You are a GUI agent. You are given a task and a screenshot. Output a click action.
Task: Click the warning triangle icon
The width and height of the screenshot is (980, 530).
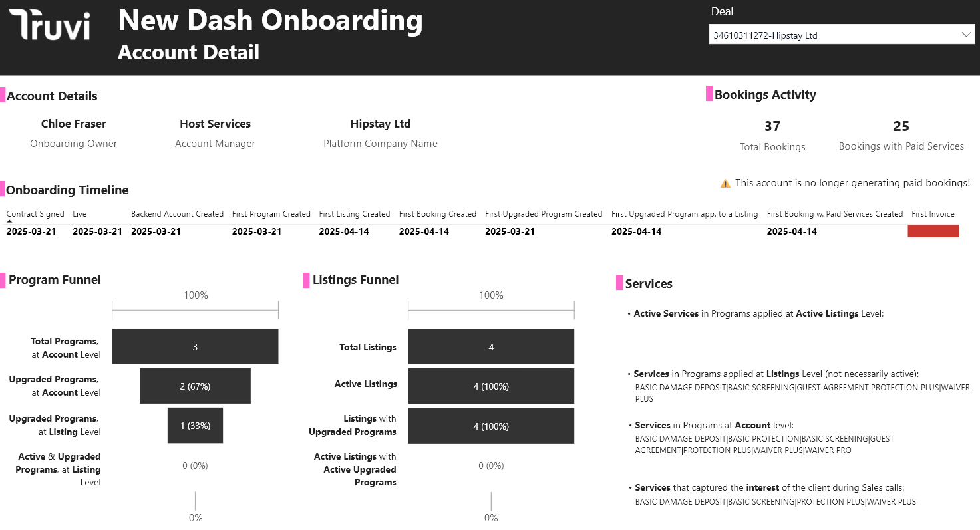(725, 184)
